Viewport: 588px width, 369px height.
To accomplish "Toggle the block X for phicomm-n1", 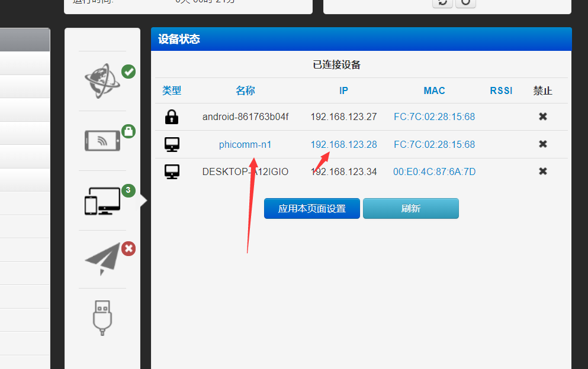I will [542, 144].
